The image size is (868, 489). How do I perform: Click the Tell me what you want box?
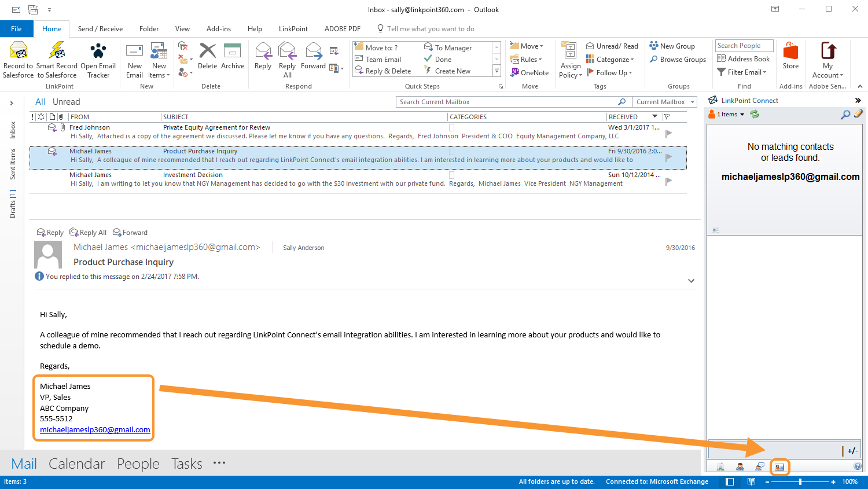425,29
